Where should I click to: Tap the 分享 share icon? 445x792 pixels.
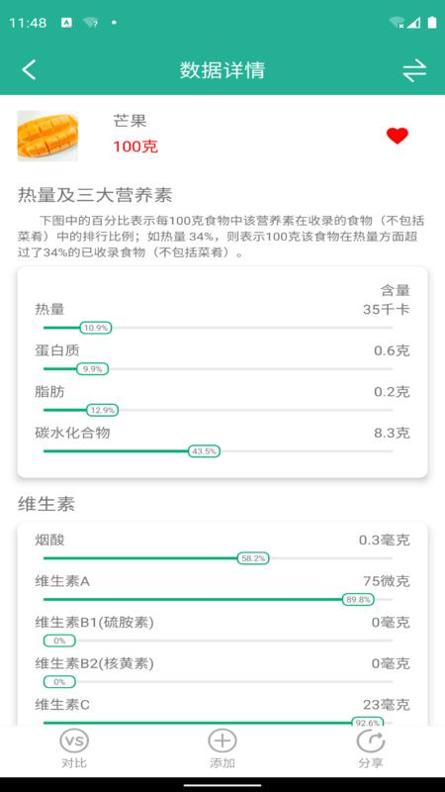pyautogui.click(x=370, y=748)
